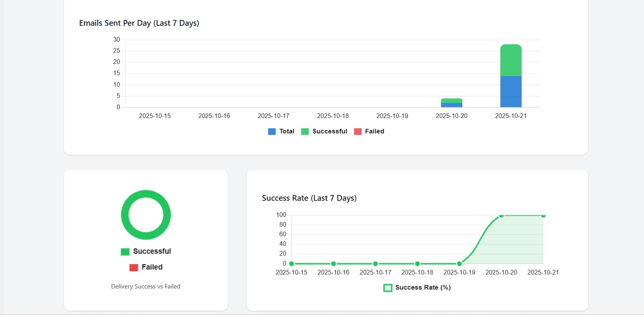
Task: Click the Delivery Success vs Failed caption
Action: tap(146, 287)
